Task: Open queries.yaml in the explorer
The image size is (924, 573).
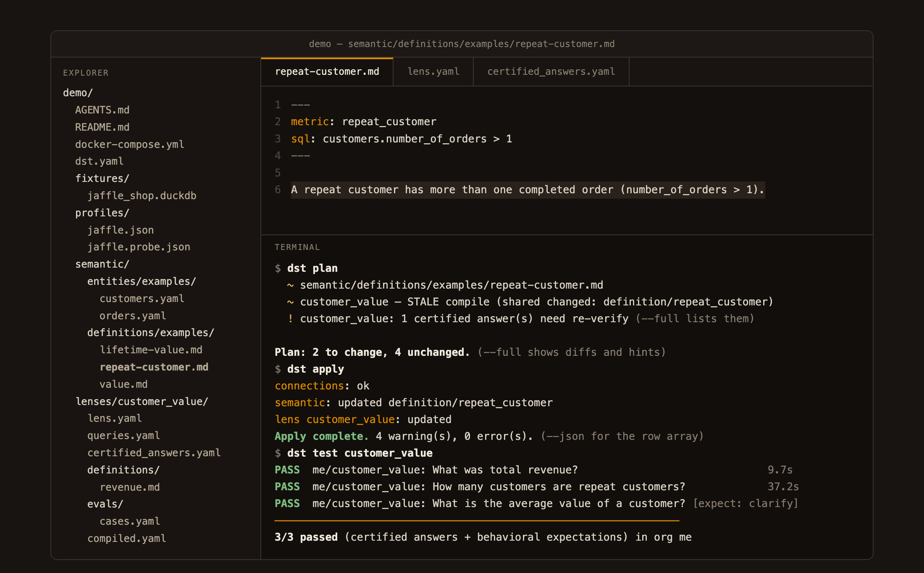Action: 123,436
